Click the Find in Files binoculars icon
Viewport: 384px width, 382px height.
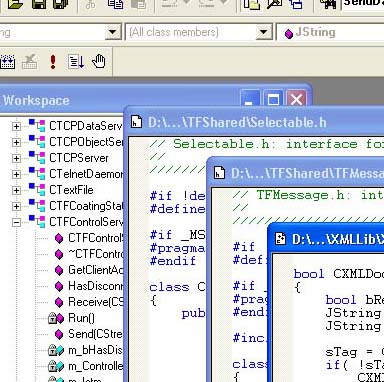(328, 4)
